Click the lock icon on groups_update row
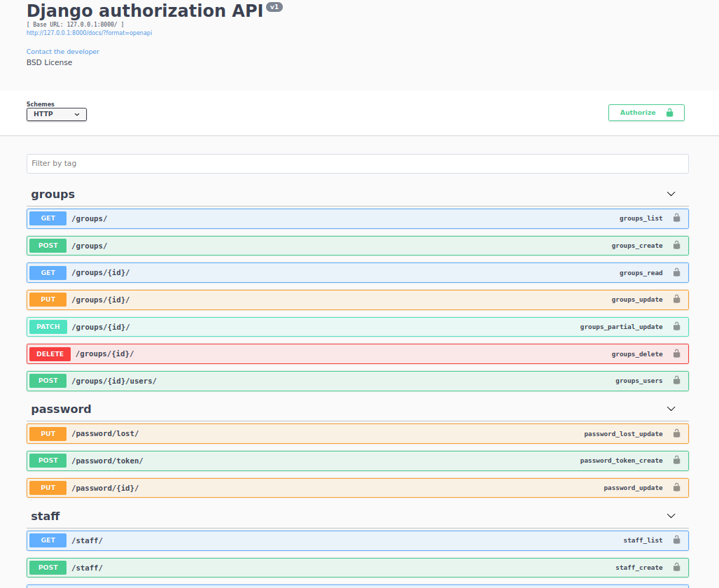 click(x=676, y=299)
